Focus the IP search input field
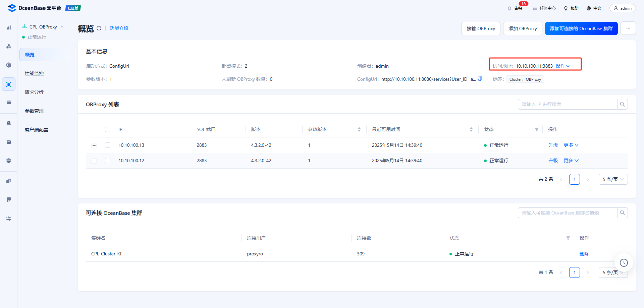Screen dimensions: 644x308 [x=568, y=104]
